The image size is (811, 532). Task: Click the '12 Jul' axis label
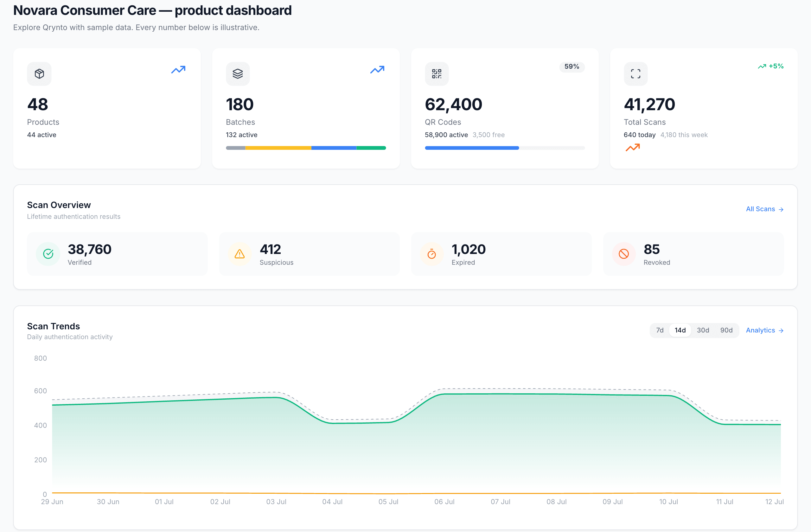click(775, 502)
